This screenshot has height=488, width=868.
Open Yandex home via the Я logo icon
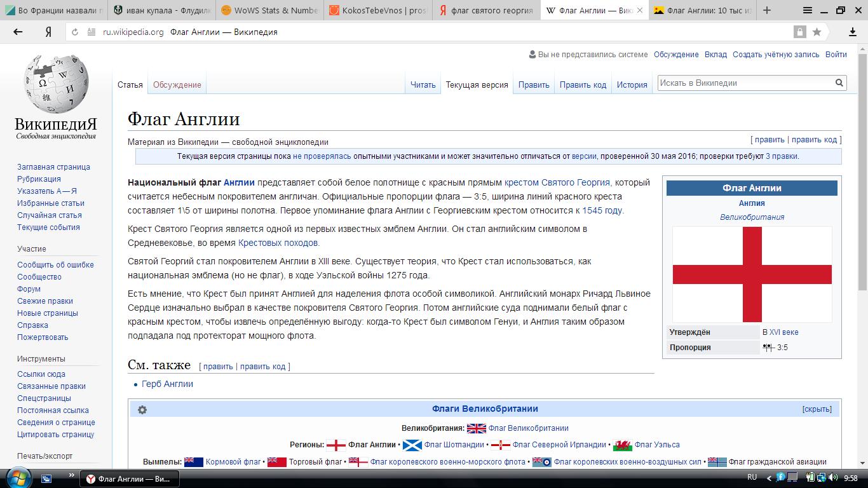tap(48, 32)
